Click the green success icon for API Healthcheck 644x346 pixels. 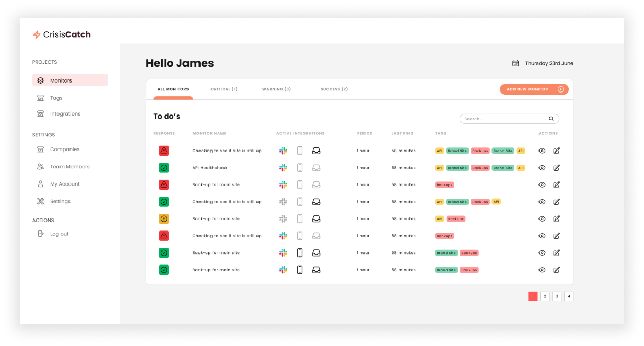(164, 168)
